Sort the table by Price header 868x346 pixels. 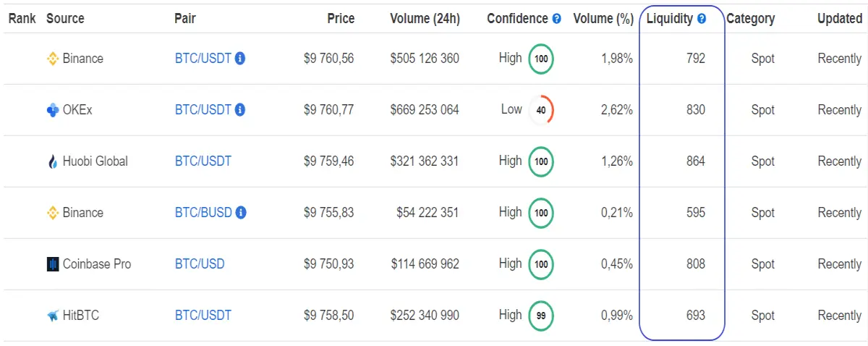(x=341, y=19)
